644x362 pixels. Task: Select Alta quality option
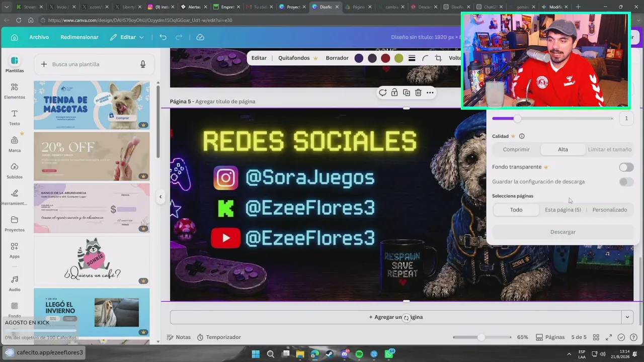coord(563,149)
